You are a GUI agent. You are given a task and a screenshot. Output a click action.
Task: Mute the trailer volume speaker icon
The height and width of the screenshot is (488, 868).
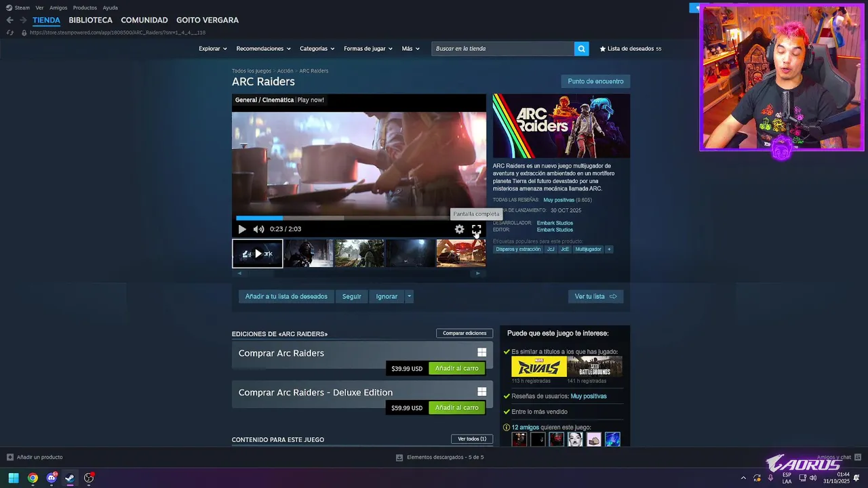point(258,229)
